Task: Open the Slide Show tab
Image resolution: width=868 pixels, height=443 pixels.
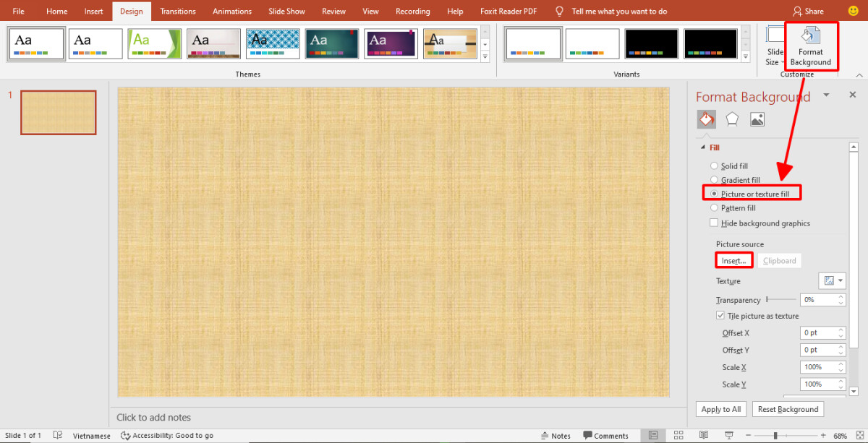Action: pyautogui.click(x=286, y=12)
